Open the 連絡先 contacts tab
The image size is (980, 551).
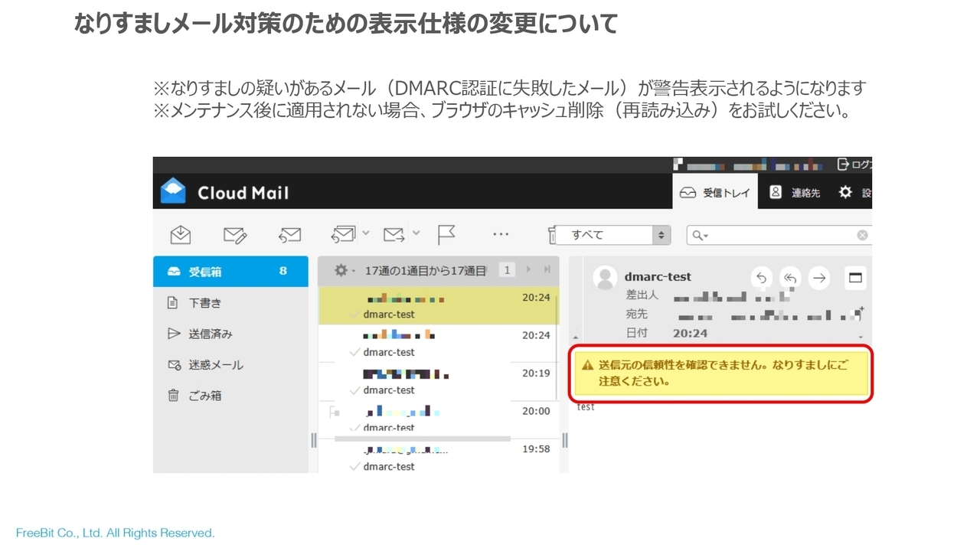pos(795,193)
